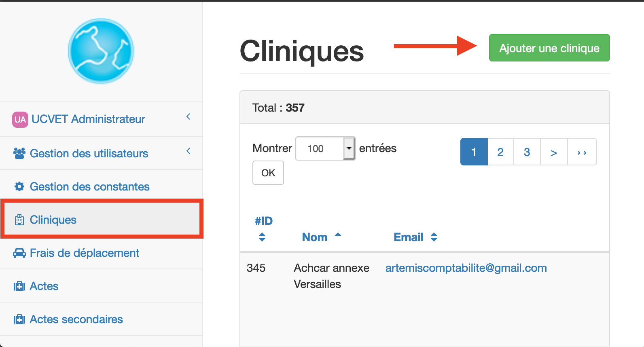Click the Actes secondaires medical kit icon

pyautogui.click(x=19, y=319)
